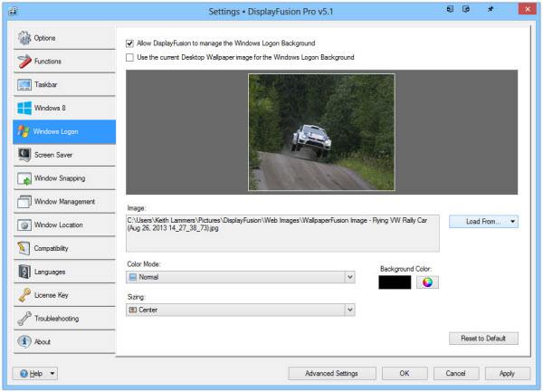This screenshot has height=392, width=543.
Task: Uncheck Allow DisplayFusion to manage Logon Background
Action: [x=129, y=43]
